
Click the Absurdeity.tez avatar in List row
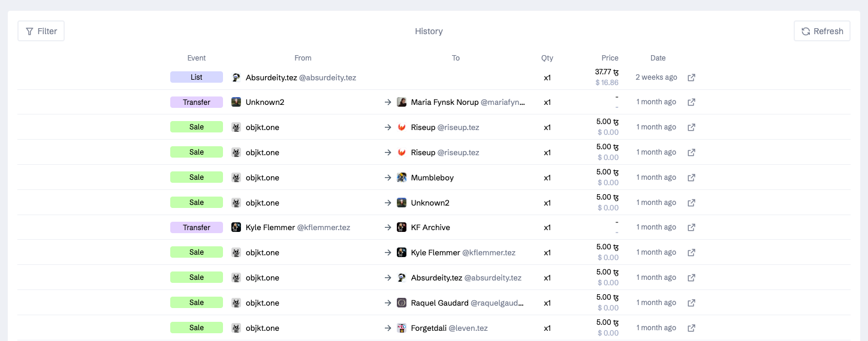236,77
